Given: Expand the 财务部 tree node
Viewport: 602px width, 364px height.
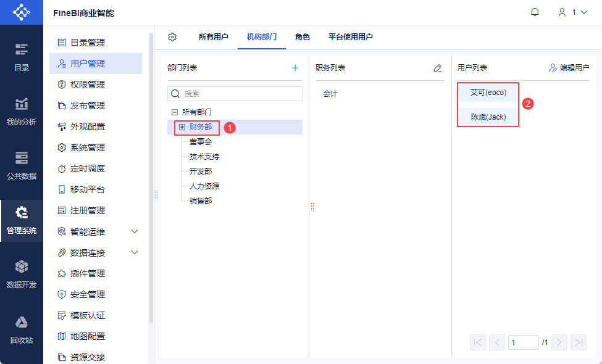Looking at the screenshot, I should 182,127.
